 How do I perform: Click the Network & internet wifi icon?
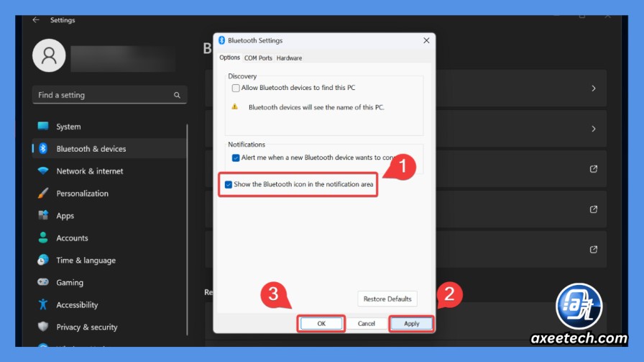tap(43, 171)
